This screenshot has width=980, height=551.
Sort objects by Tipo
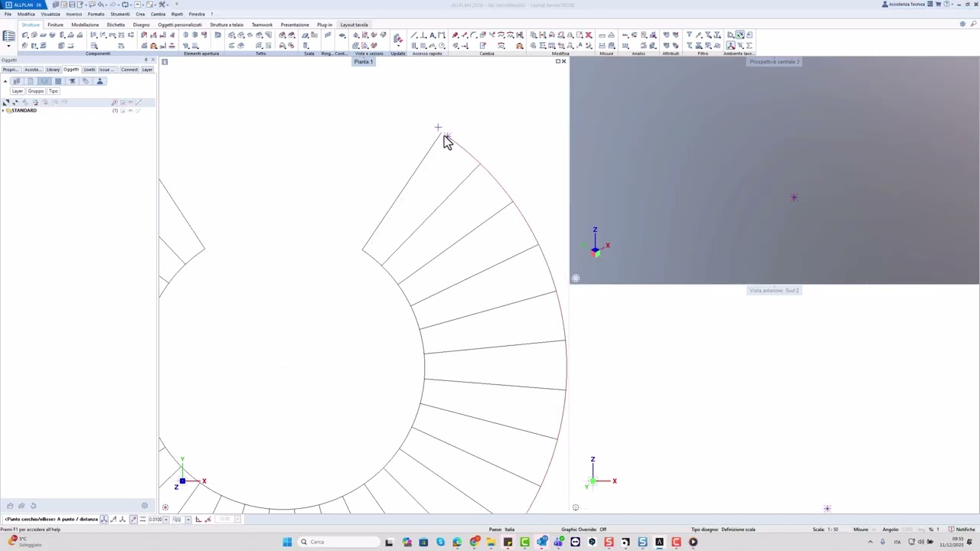click(54, 91)
